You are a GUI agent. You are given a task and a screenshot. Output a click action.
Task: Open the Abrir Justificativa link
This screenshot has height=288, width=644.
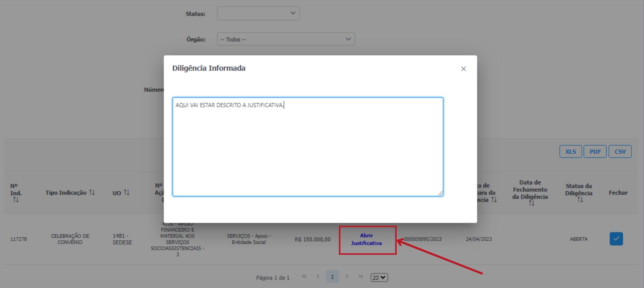tap(366, 239)
